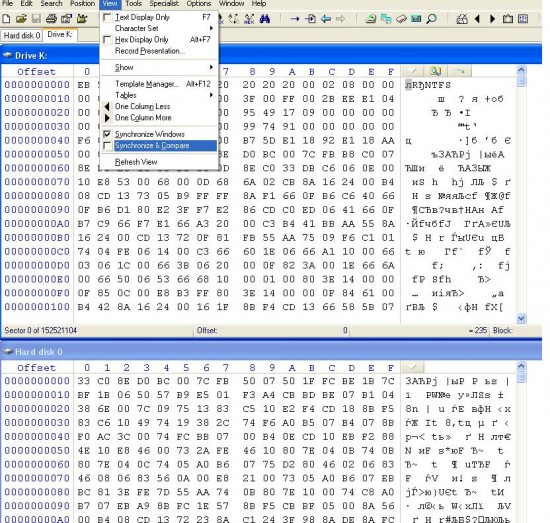Click the "= 235" status bar value
The width and height of the screenshot is (550, 523).
[478, 330]
